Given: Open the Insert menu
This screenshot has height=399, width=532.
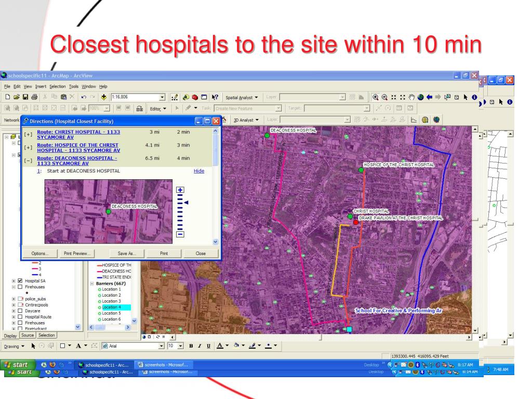Looking at the screenshot, I should click(41, 87).
